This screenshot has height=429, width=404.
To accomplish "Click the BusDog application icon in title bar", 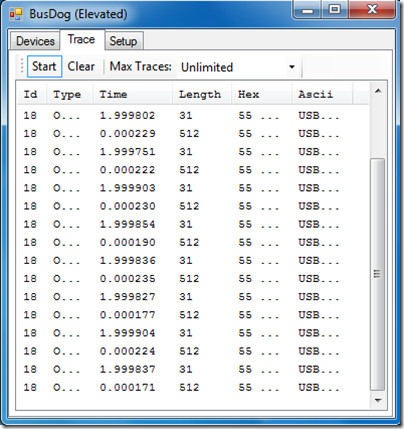I will (x=16, y=14).
